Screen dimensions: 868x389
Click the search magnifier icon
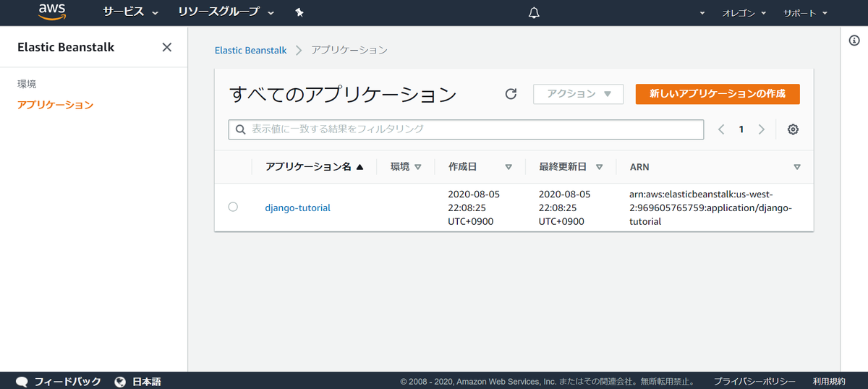click(241, 129)
